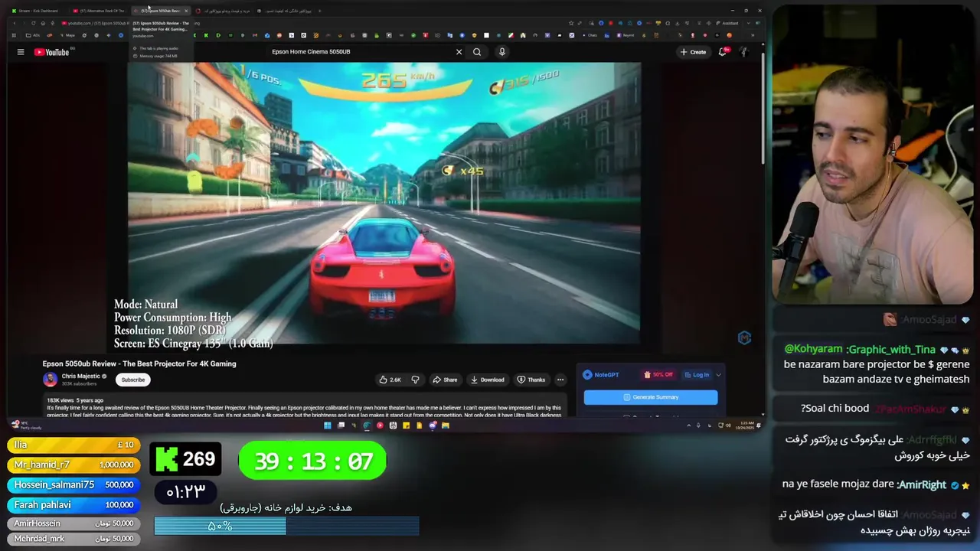Subscribe to Chris Majestic
Screen dimensions: 980x551
pyautogui.click(x=132, y=380)
